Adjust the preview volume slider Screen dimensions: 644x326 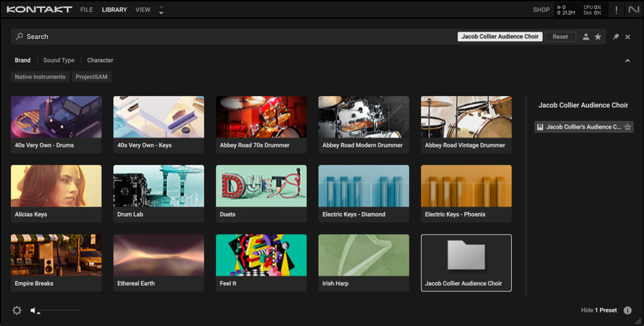click(x=59, y=310)
